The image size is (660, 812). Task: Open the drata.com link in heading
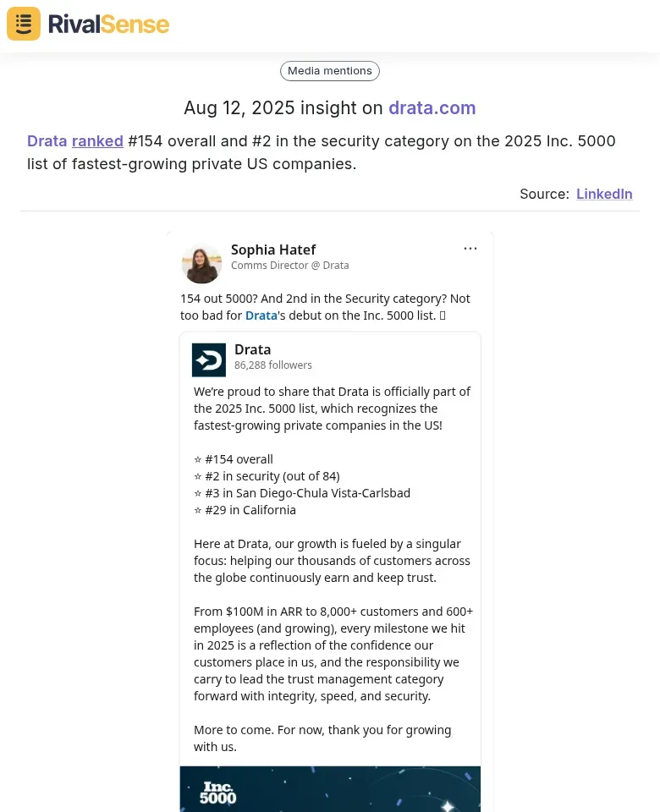[432, 107]
